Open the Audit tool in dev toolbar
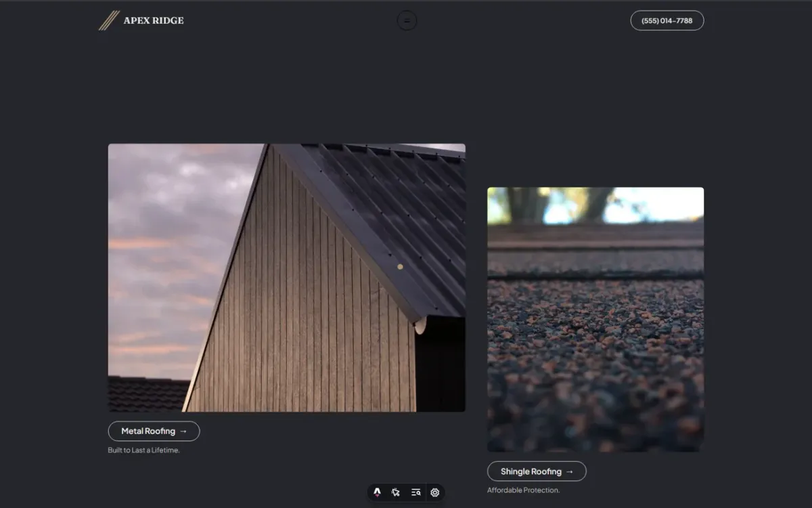The image size is (812, 508). tap(415, 492)
